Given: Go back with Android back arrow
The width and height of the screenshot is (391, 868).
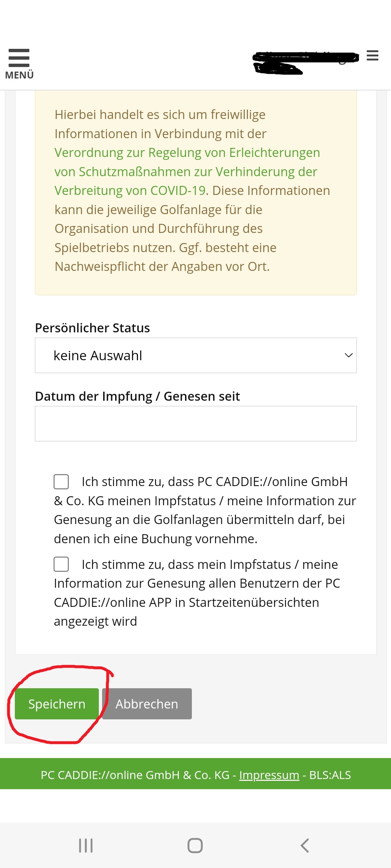Looking at the screenshot, I should pos(305,846).
